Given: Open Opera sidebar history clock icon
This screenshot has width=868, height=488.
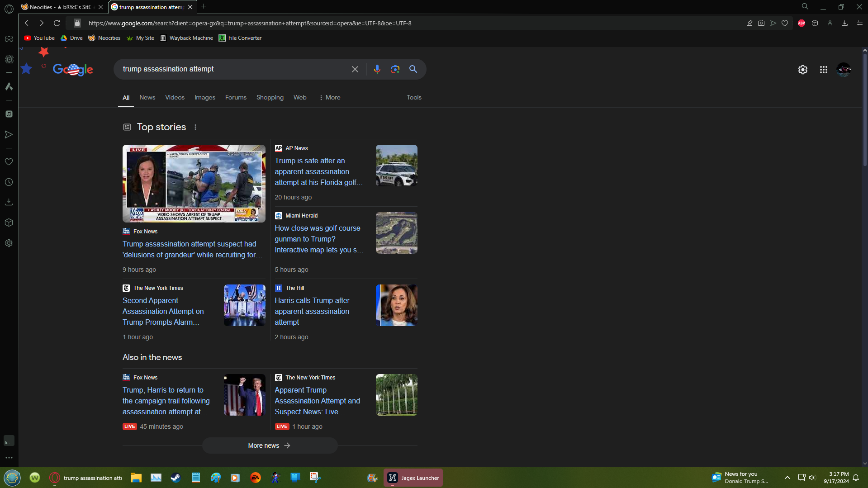Looking at the screenshot, I should tap(9, 182).
